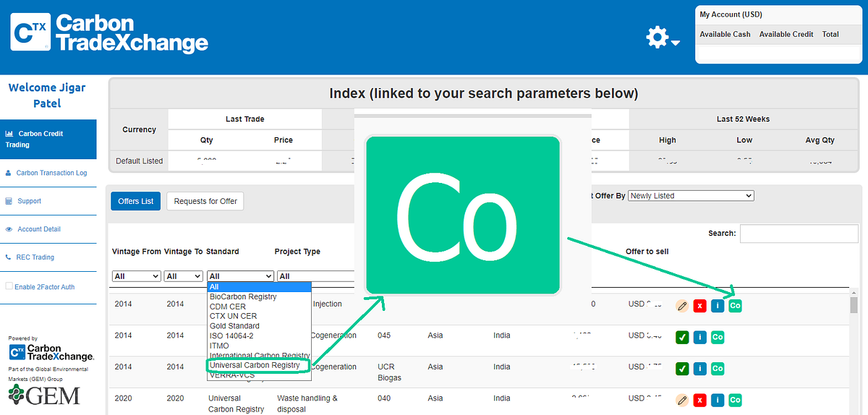This screenshot has width=868, height=415.
Task: Select International Carbon Registry in the dropdown list
Action: [259, 356]
